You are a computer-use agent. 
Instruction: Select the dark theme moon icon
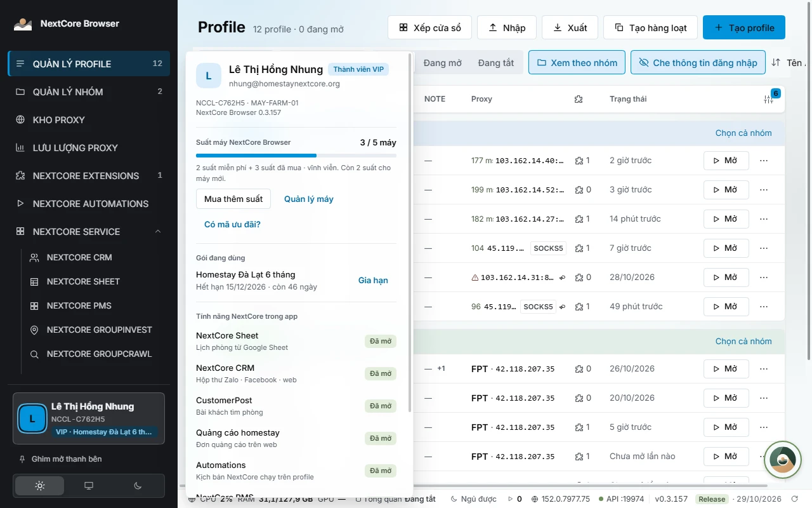[138, 486]
